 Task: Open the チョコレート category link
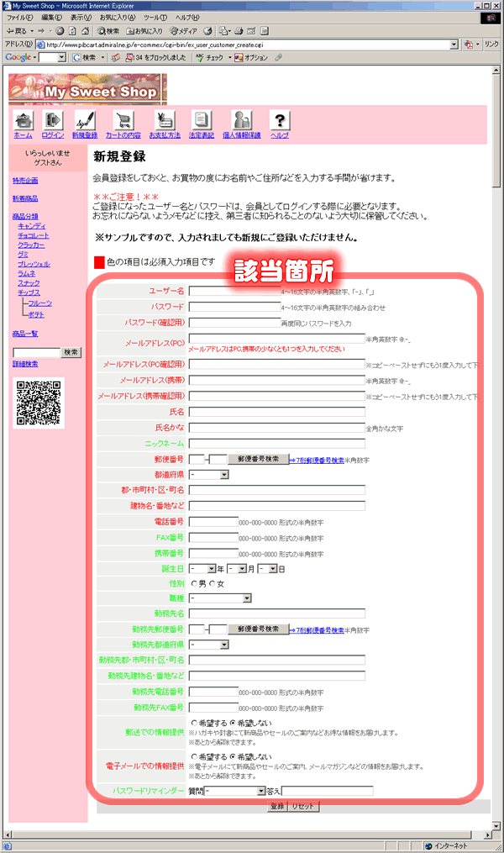pos(33,235)
